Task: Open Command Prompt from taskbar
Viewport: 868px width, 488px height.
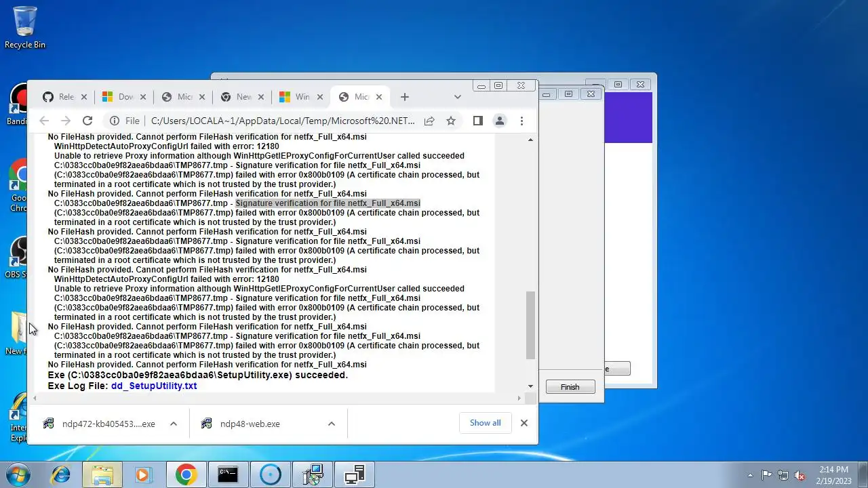Action: coord(228,474)
